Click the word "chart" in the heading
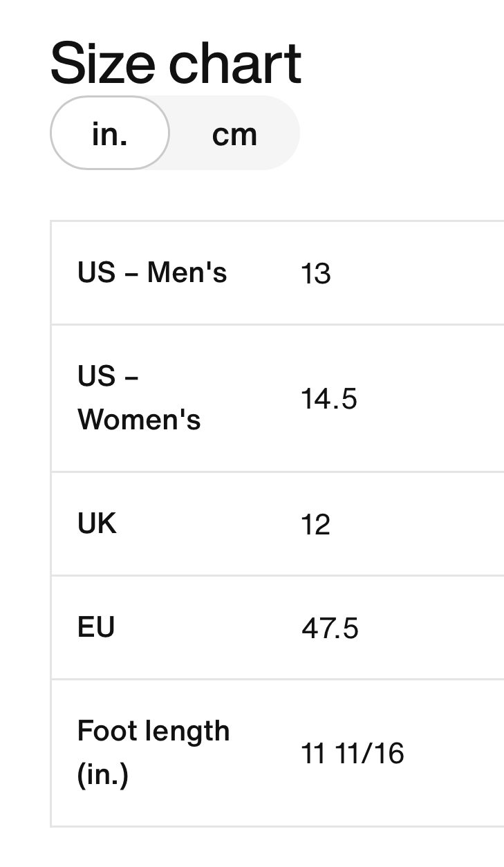 coord(235,64)
